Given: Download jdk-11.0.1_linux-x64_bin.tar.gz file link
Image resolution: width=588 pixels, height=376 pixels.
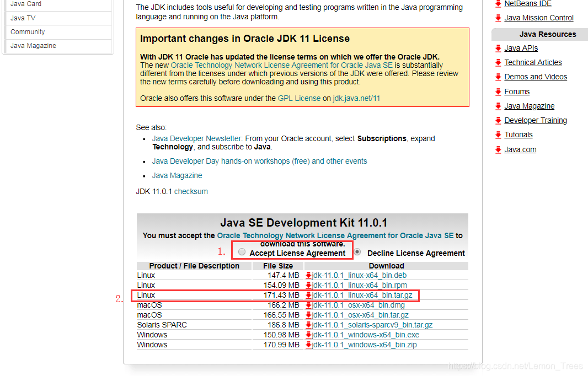Looking at the screenshot, I should coord(362,296).
